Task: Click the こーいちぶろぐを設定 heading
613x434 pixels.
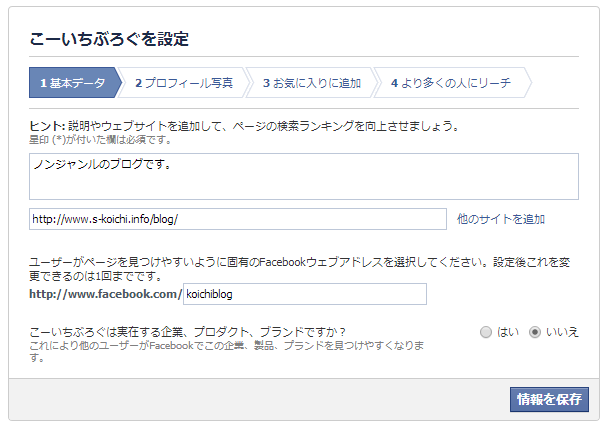Action: [109, 39]
